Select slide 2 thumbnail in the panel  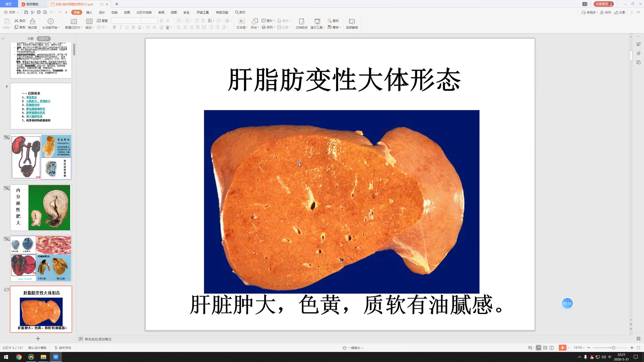[x=41, y=106]
